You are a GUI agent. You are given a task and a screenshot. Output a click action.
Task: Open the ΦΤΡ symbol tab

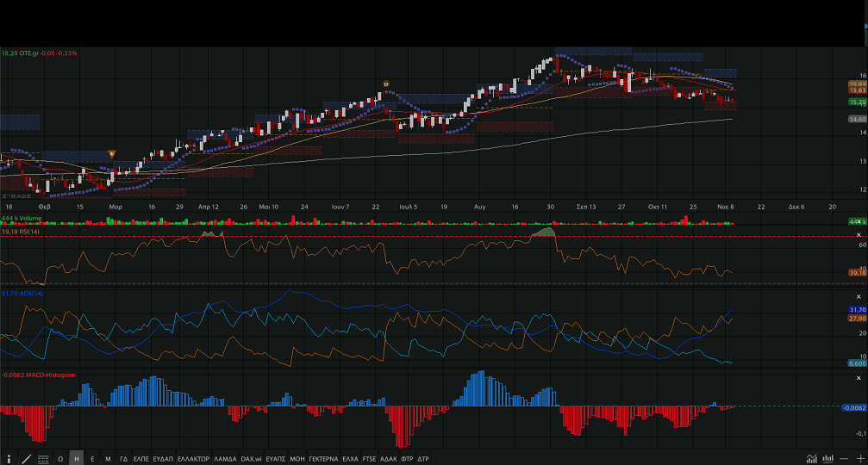[x=407, y=459]
